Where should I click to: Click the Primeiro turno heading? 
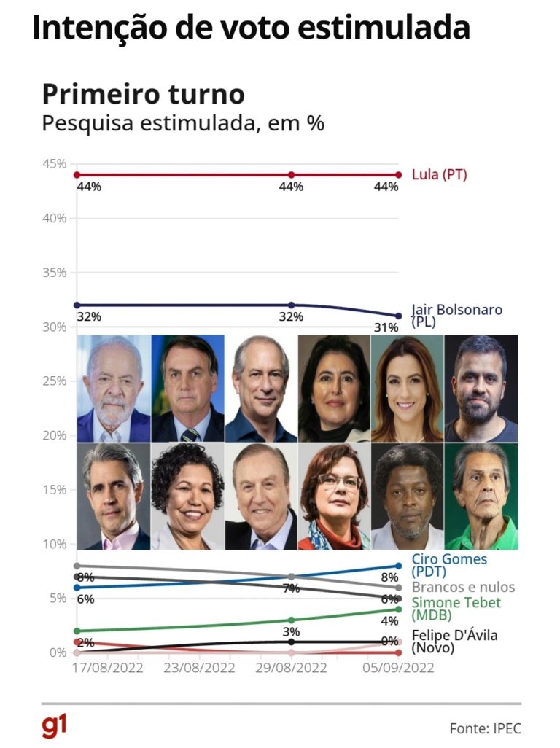[143, 95]
